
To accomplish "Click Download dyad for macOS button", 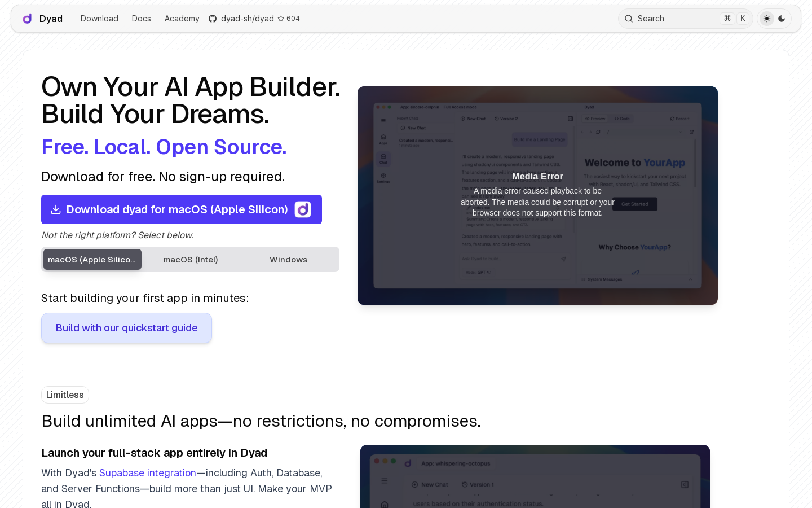I will pos(182,209).
